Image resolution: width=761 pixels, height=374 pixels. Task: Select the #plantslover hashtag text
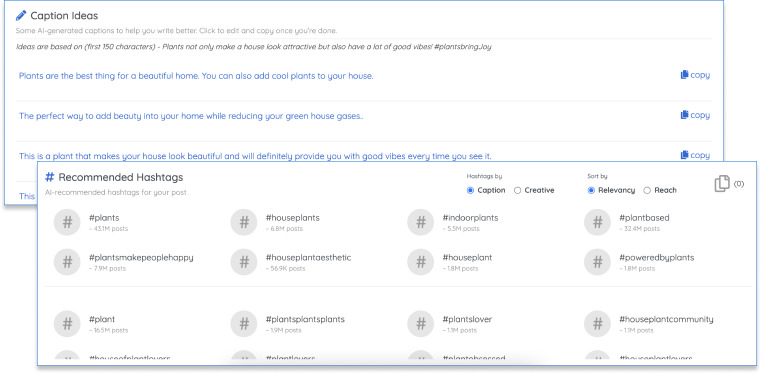(467, 320)
